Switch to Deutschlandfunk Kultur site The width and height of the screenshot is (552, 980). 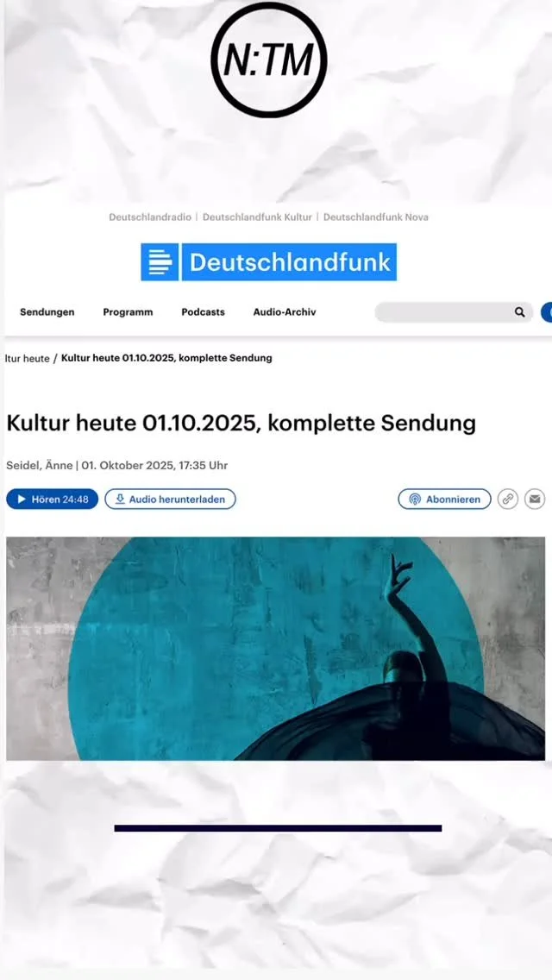(257, 217)
